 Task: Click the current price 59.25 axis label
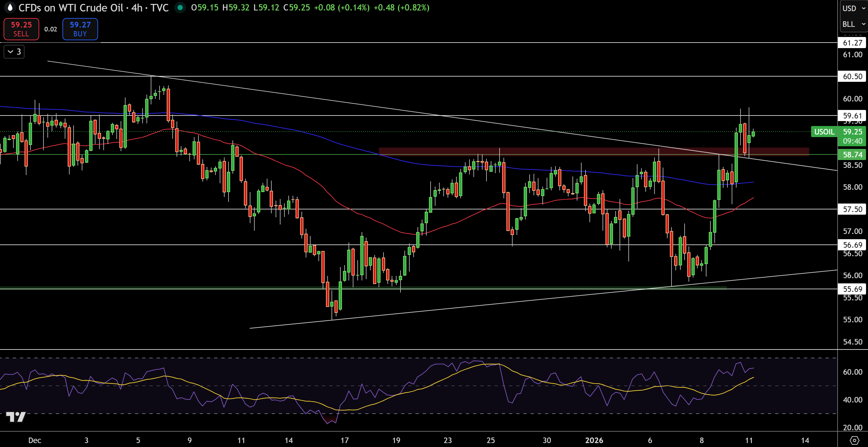[852, 132]
